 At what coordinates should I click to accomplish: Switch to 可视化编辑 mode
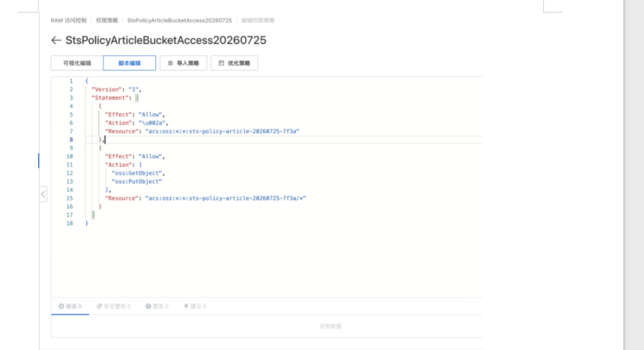click(77, 63)
